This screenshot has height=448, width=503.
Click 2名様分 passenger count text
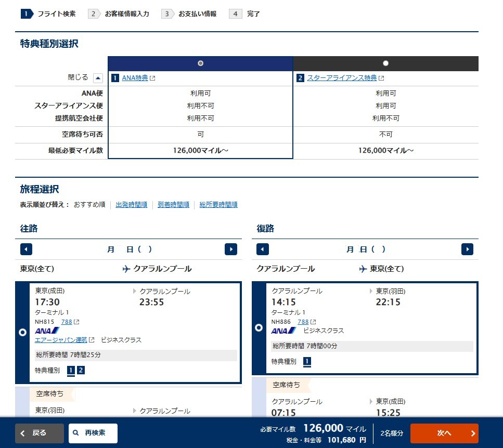(x=392, y=433)
